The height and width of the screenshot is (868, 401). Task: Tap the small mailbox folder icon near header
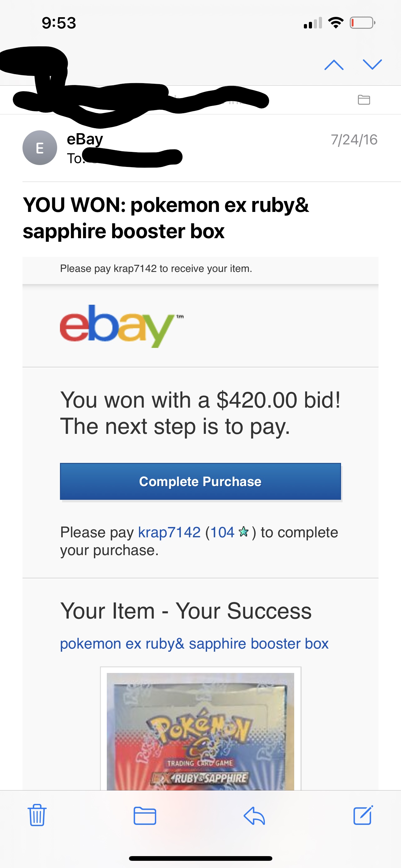click(364, 100)
